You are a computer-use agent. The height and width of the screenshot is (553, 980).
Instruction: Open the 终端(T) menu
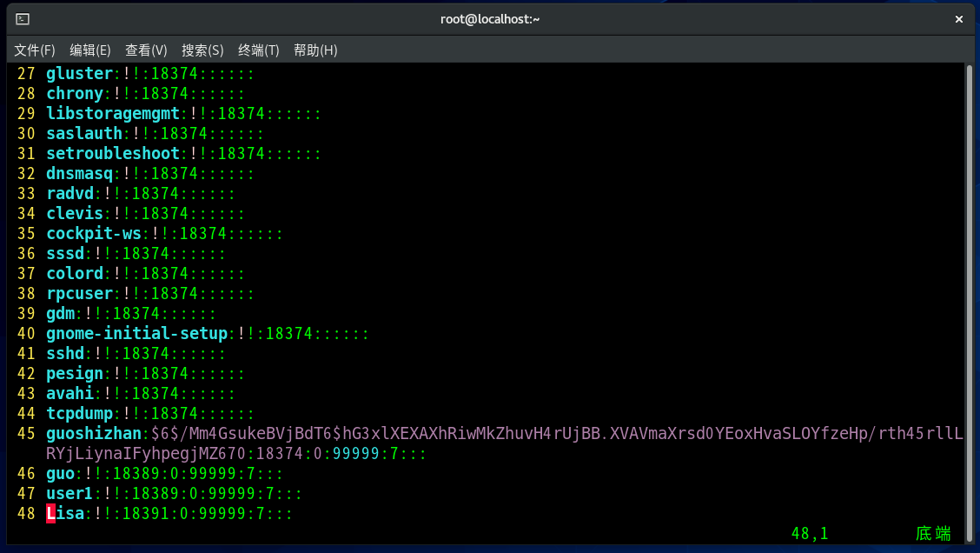pyautogui.click(x=259, y=50)
